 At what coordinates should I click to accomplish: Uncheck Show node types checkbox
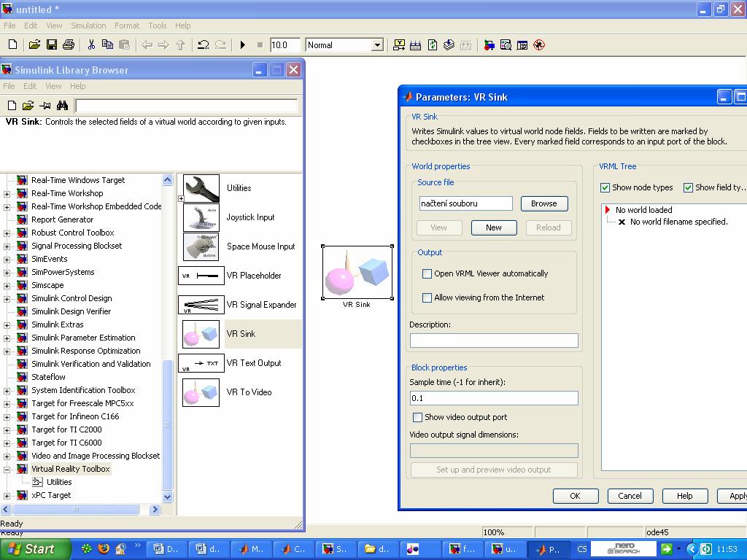click(x=605, y=187)
